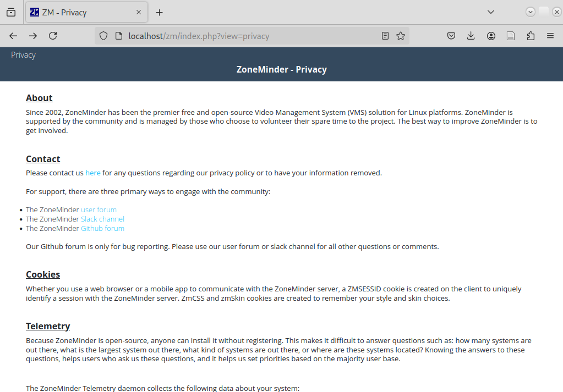Open the ZoneMinder user forum link
Image resolution: width=563 pixels, height=392 pixels.
[x=99, y=210]
